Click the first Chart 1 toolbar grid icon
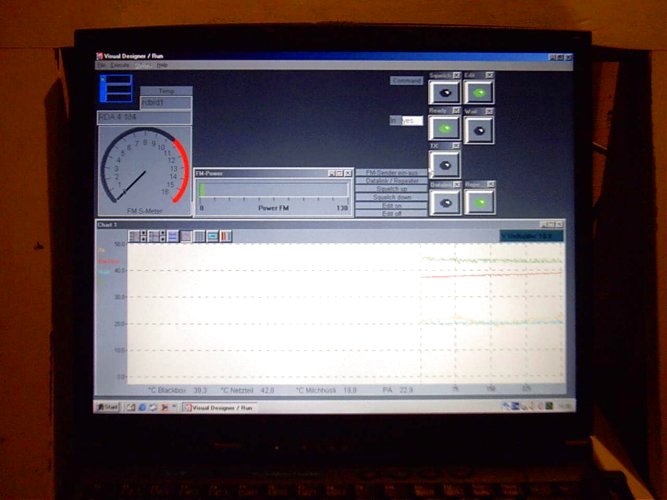The width and height of the screenshot is (667, 500). (134, 236)
